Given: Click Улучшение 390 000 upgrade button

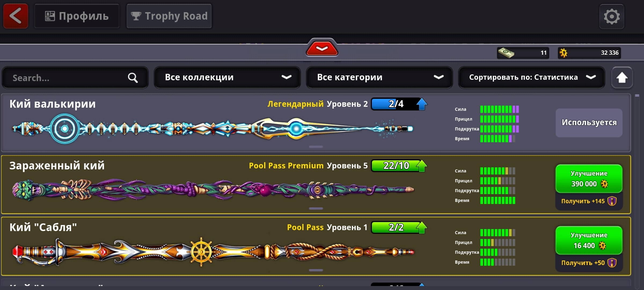Looking at the screenshot, I should (589, 179).
